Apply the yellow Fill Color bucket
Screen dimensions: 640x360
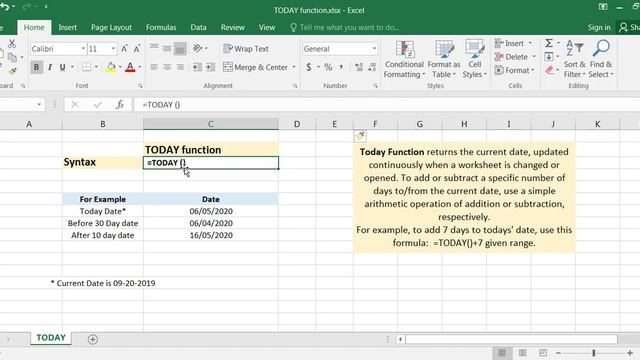111,67
